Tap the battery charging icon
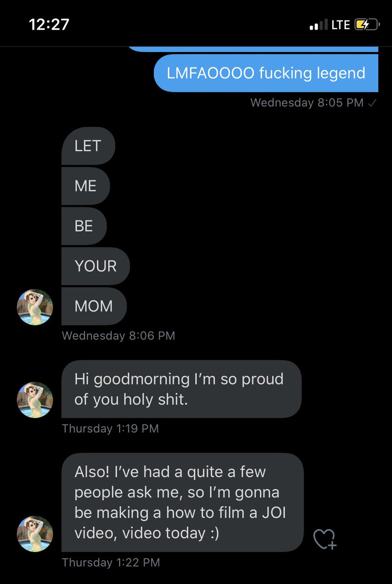The image size is (392, 584). click(x=366, y=25)
